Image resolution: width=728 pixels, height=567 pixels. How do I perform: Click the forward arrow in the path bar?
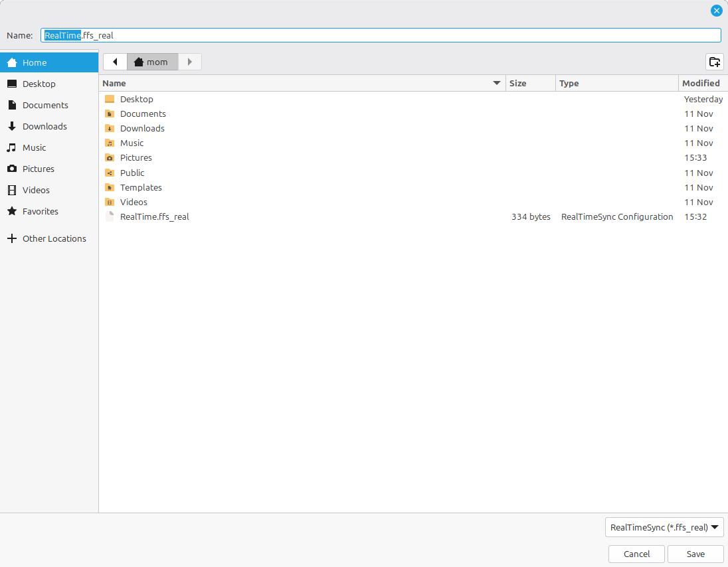coord(189,62)
